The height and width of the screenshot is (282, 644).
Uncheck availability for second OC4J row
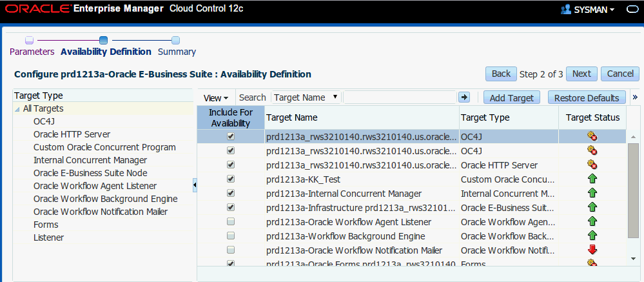tap(231, 150)
